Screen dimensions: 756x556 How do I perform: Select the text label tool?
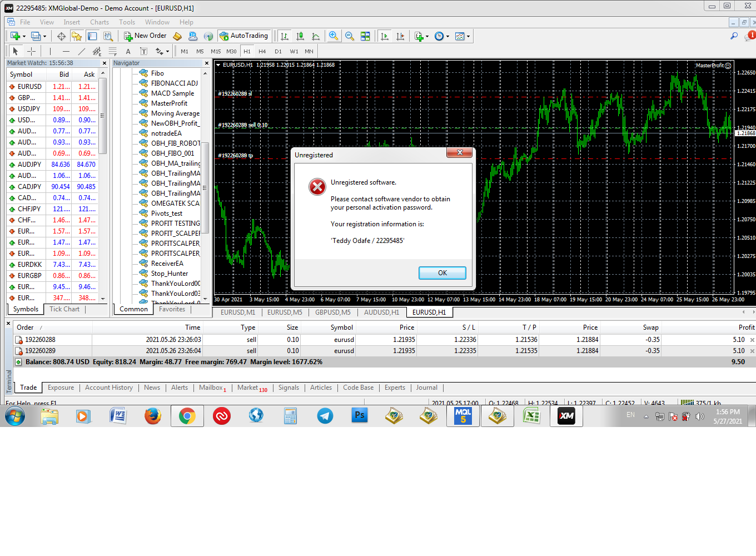point(143,51)
